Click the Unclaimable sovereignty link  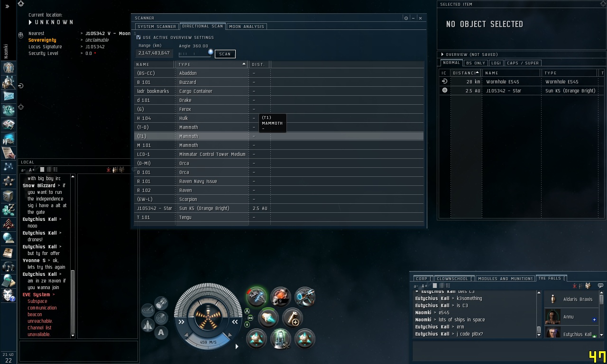tap(97, 40)
